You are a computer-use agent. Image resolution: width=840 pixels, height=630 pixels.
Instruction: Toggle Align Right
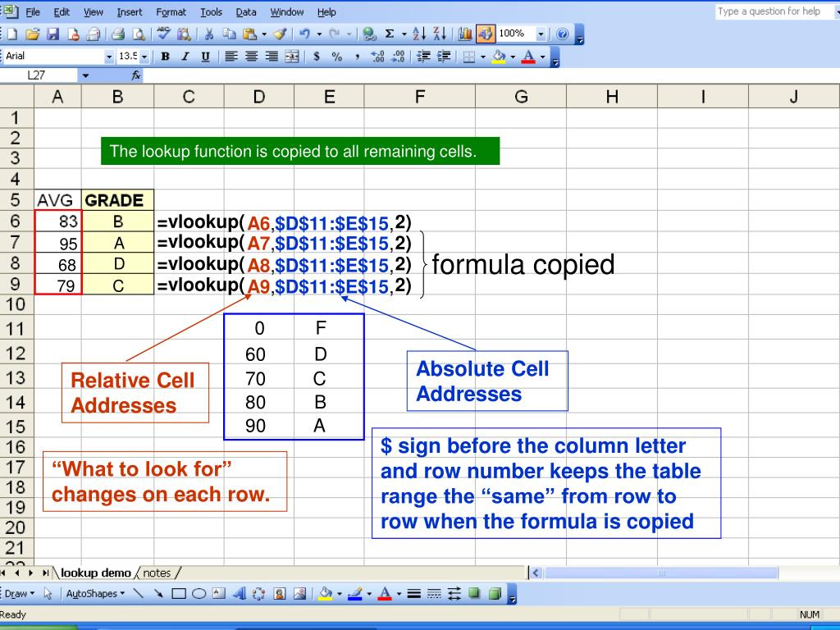[x=271, y=57]
